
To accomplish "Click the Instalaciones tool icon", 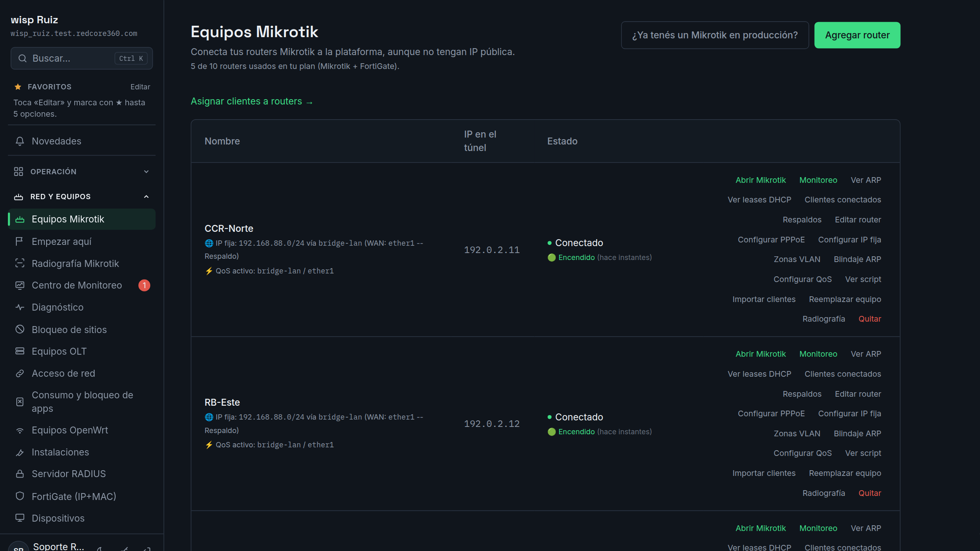I will (20, 453).
